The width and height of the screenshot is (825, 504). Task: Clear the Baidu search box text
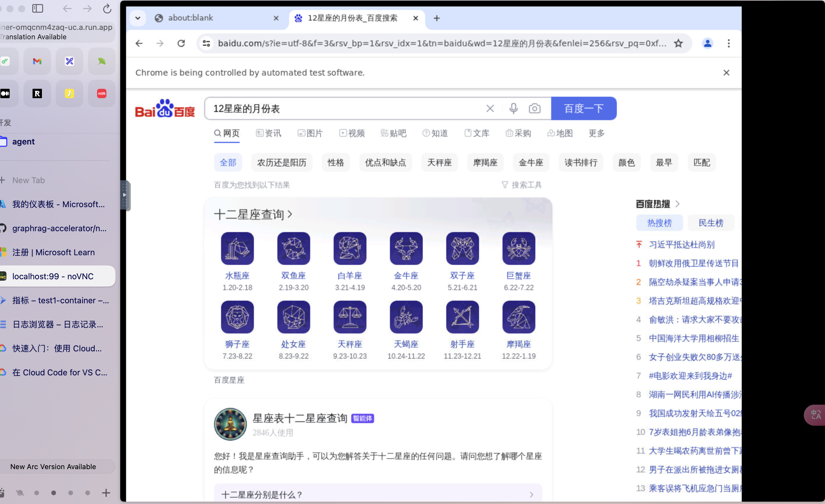[490, 108]
